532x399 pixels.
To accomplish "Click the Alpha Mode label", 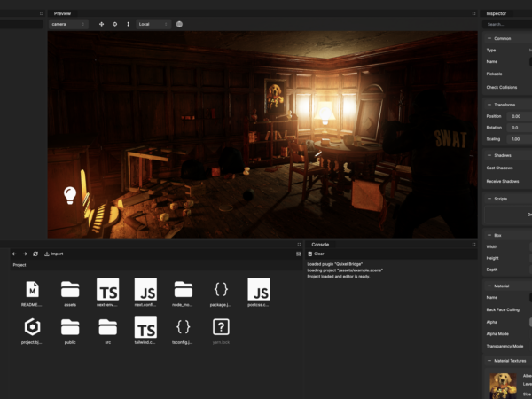I will tap(497, 334).
